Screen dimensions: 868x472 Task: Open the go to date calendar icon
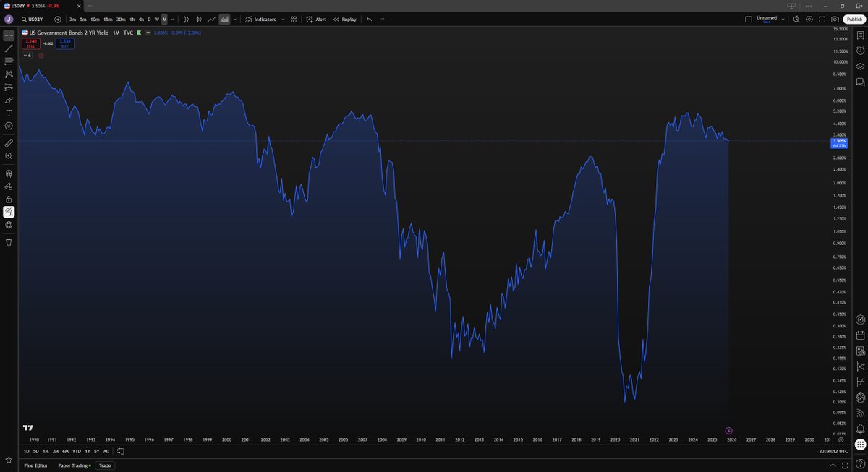(x=121, y=451)
